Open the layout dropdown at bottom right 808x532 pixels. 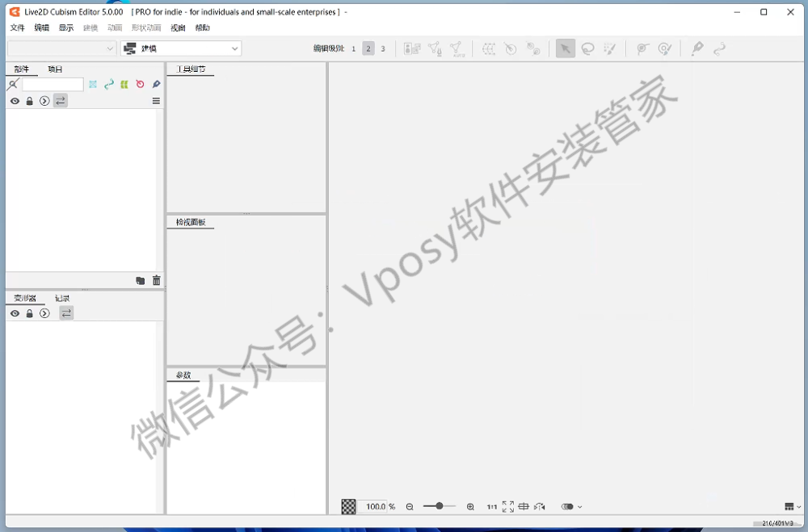(x=793, y=507)
